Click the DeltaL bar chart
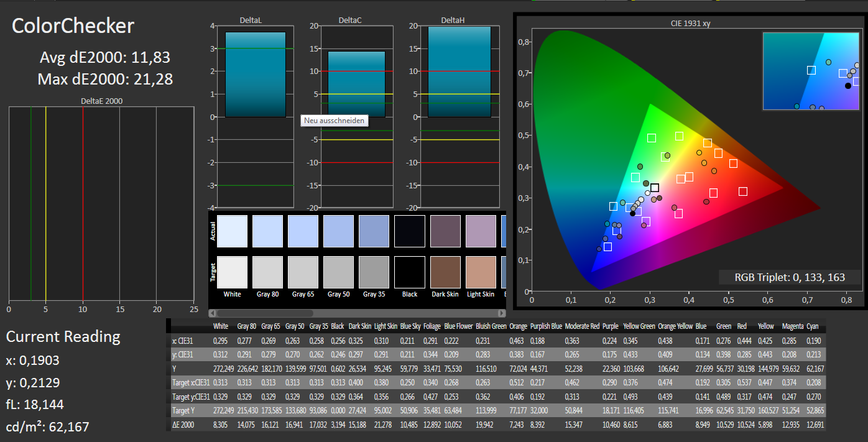The image size is (868, 442). [x=255, y=116]
